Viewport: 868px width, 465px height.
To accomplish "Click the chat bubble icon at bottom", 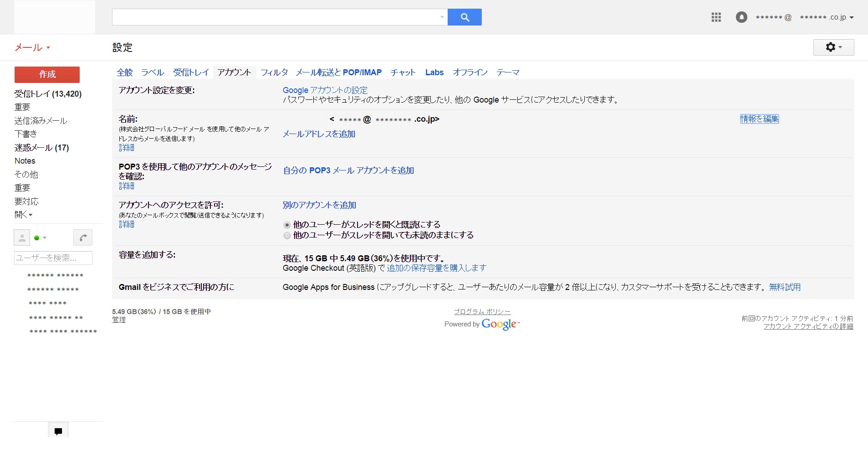I will tap(58, 431).
